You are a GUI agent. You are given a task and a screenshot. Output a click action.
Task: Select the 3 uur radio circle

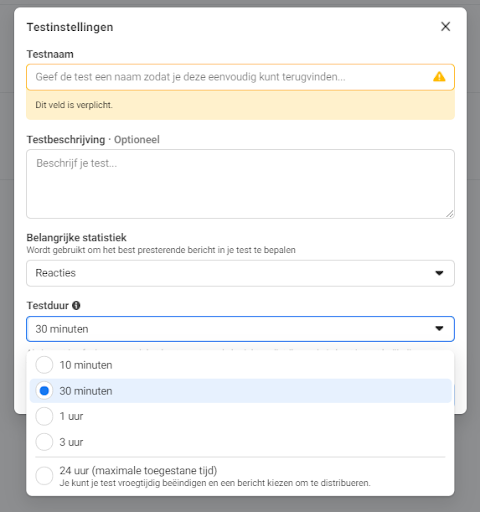click(x=44, y=442)
